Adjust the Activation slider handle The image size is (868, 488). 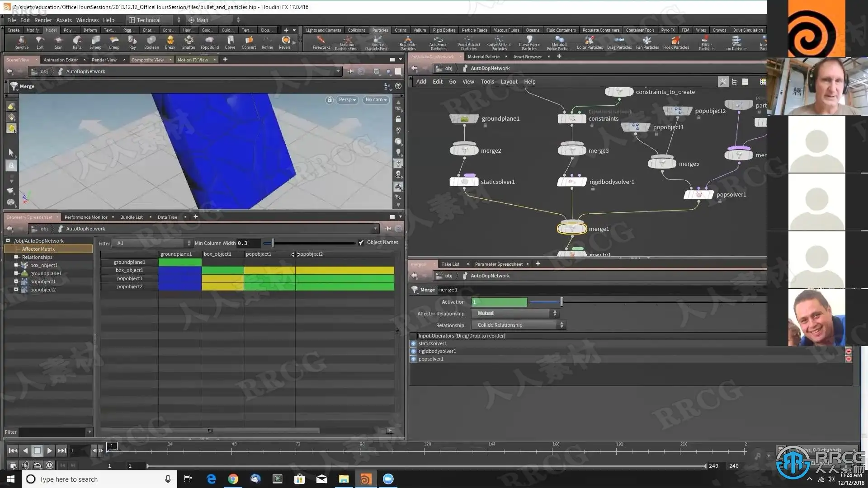[x=561, y=302]
